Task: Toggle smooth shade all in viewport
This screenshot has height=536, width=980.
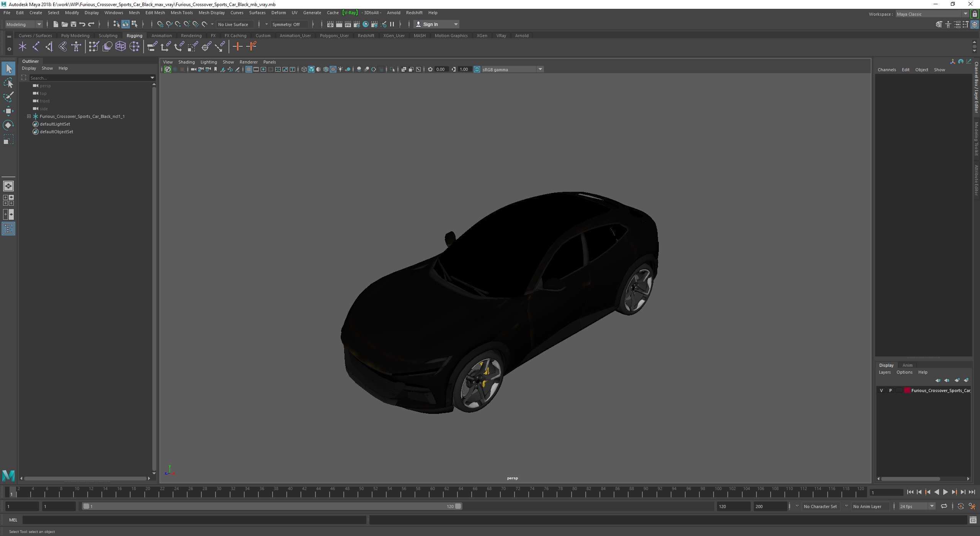Action: (x=311, y=69)
